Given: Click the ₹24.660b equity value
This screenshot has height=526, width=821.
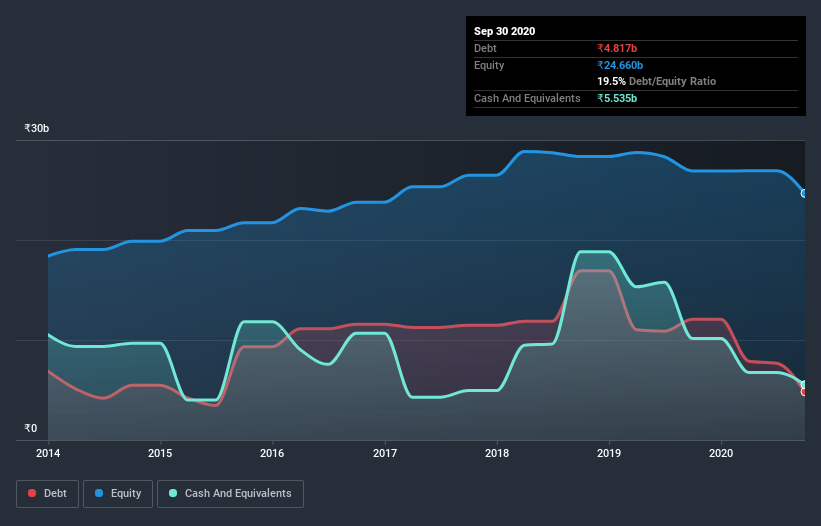Looking at the screenshot, I should click(x=620, y=65).
